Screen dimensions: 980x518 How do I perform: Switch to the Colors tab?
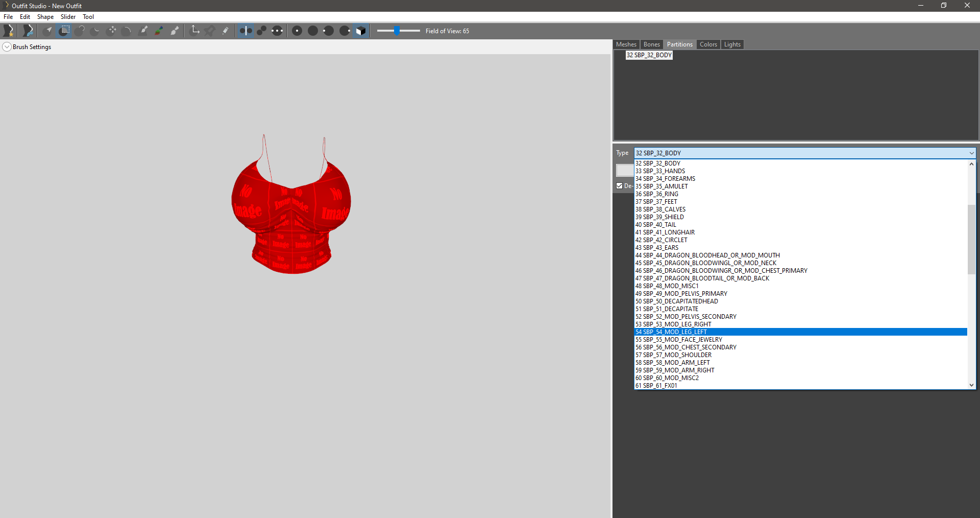click(x=708, y=44)
